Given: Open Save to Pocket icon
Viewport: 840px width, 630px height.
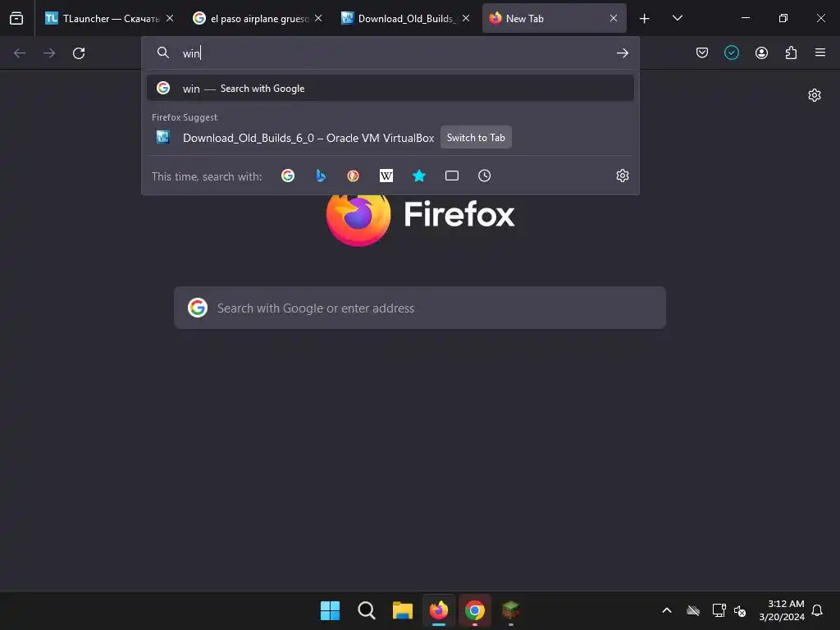Looking at the screenshot, I should click(x=702, y=52).
